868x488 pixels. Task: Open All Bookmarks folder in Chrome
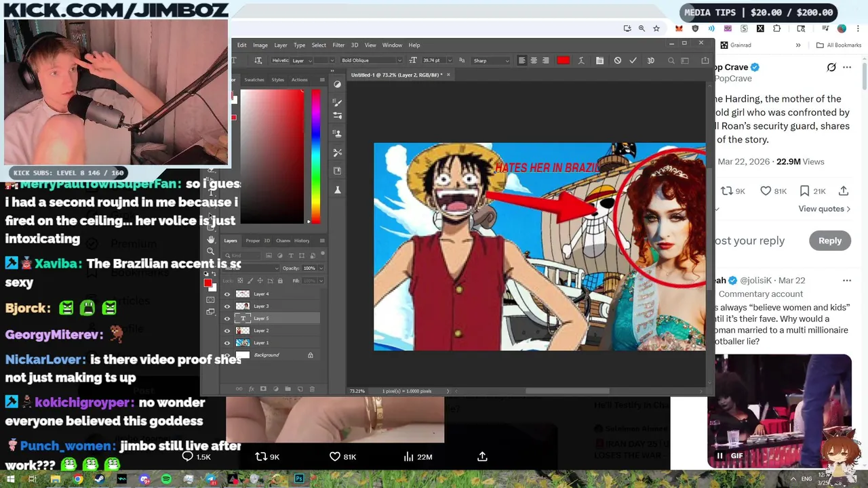[838, 45]
